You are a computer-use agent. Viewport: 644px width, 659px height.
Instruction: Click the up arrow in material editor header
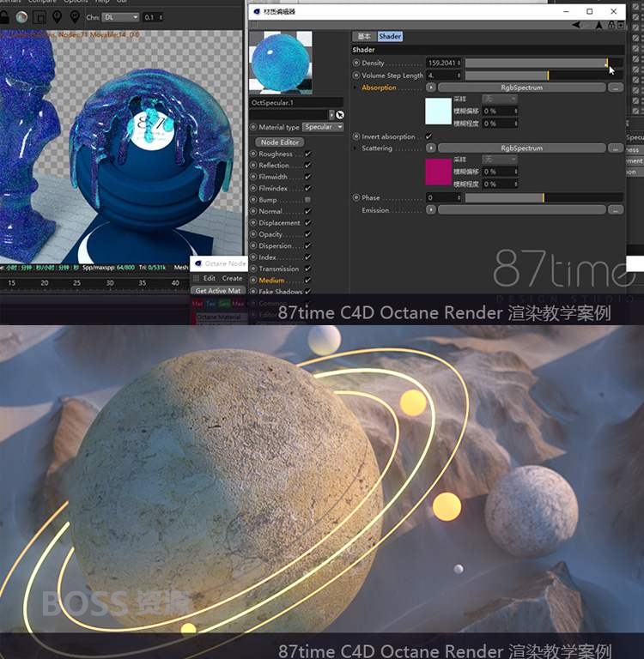598,25
